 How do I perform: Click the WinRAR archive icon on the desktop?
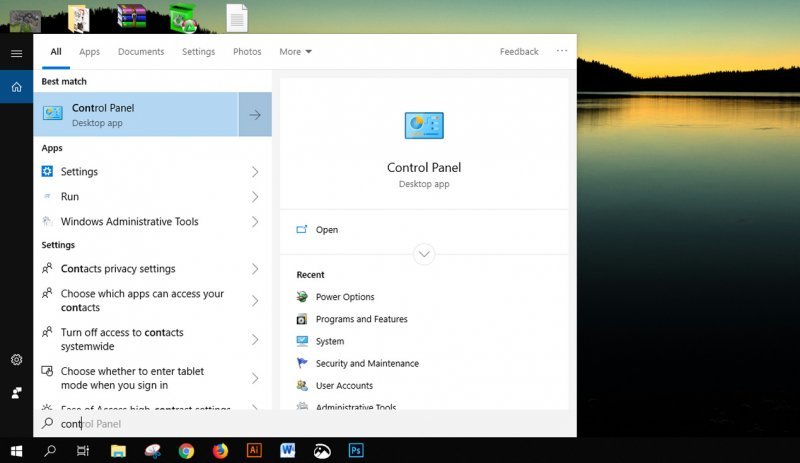[132, 16]
